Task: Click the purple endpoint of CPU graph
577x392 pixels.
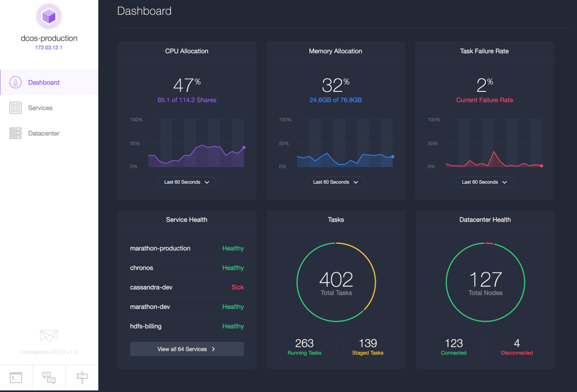Action: [x=244, y=147]
